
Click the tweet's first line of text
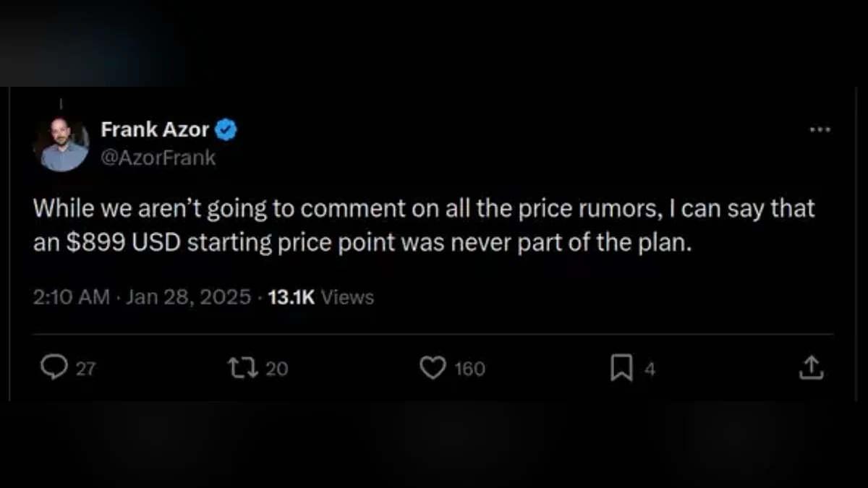click(x=424, y=209)
